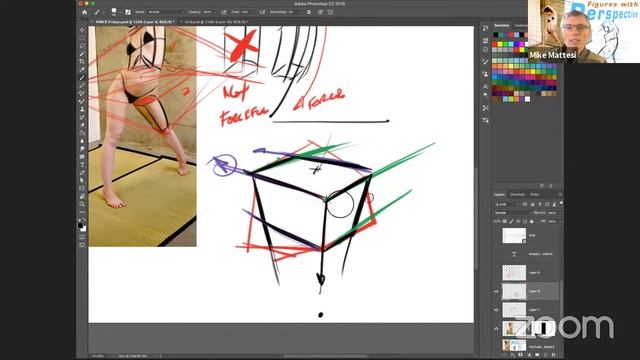Switch to the Paths tab

pyautogui.click(x=535, y=194)
